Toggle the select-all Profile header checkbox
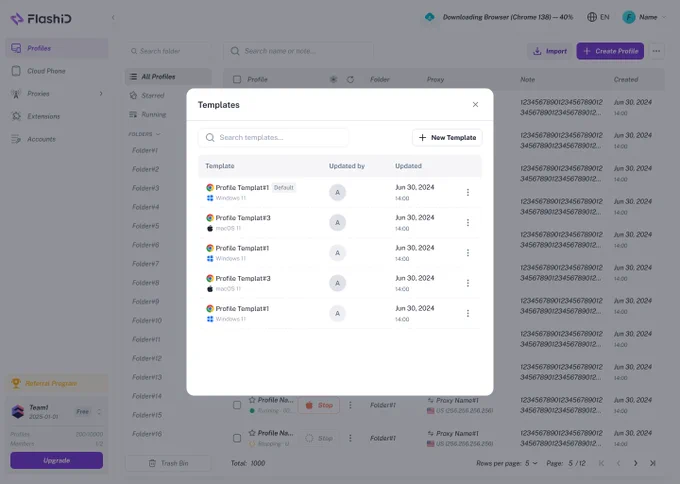 [237, 79]
